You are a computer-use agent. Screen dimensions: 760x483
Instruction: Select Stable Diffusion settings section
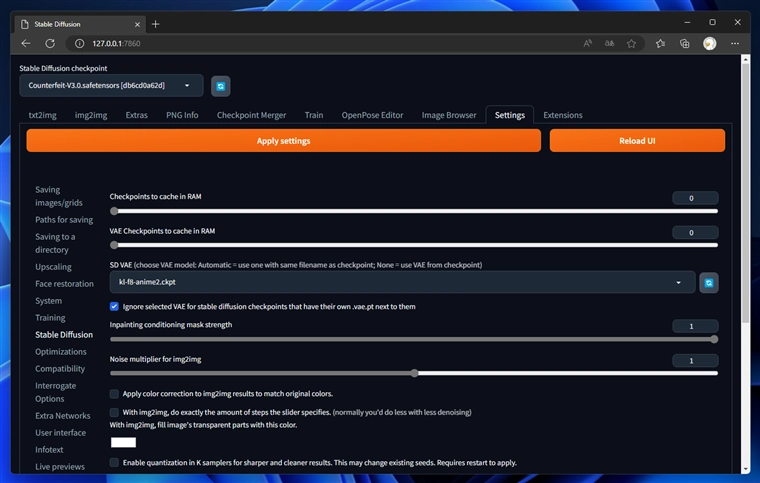click(64, 334)
